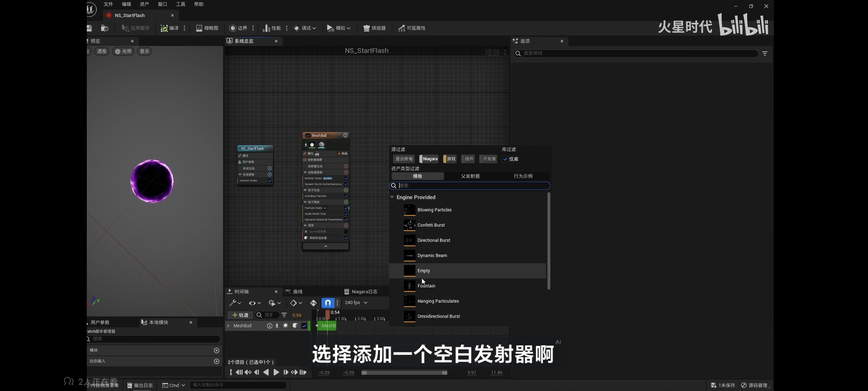Screen dimensions: 868x391
Task: Collapse the Engine Provided category
Action: pos(392,197)
